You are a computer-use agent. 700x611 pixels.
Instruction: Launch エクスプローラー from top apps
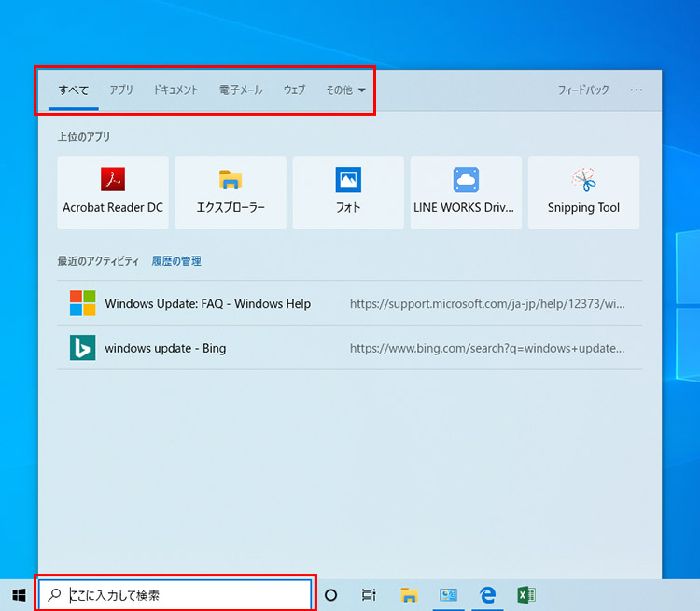click(x=231, y=192)
